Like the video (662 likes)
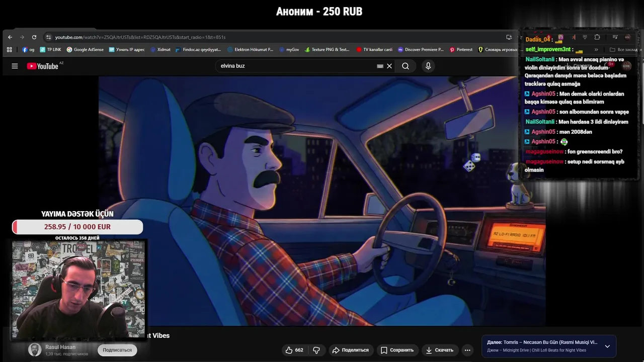Image resolution: width=644 pixels, height=362 pixels. click(295, 350)
